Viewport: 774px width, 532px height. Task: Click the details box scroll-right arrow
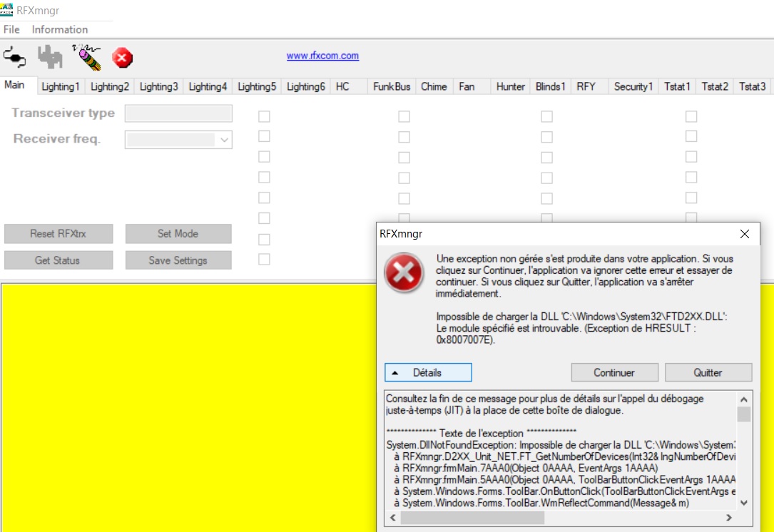click(729, 518)
